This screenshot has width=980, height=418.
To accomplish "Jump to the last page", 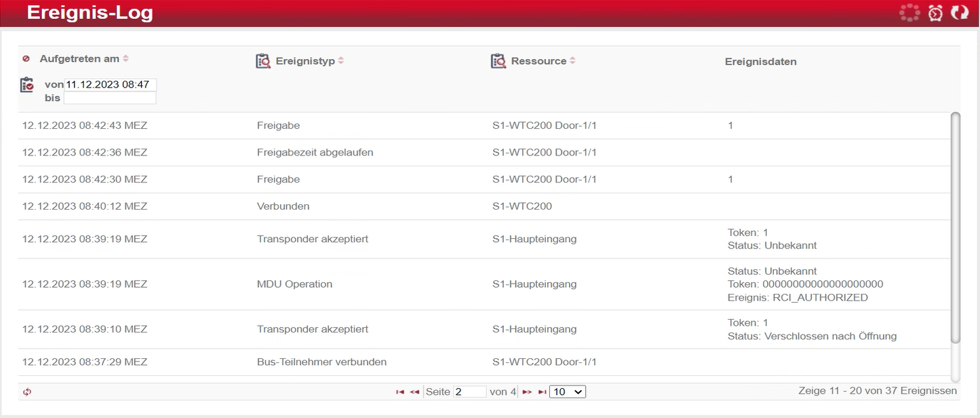I will click(x=542, y=392).
